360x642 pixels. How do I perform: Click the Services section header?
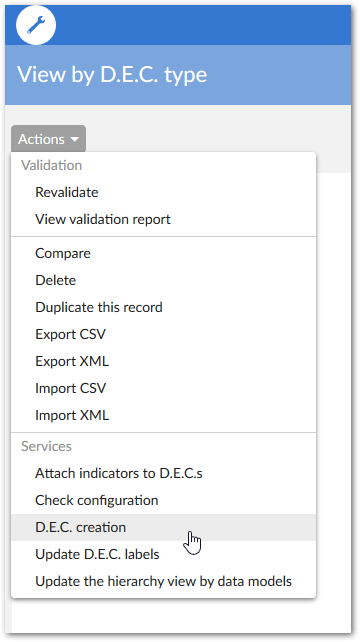click(46, 446)
